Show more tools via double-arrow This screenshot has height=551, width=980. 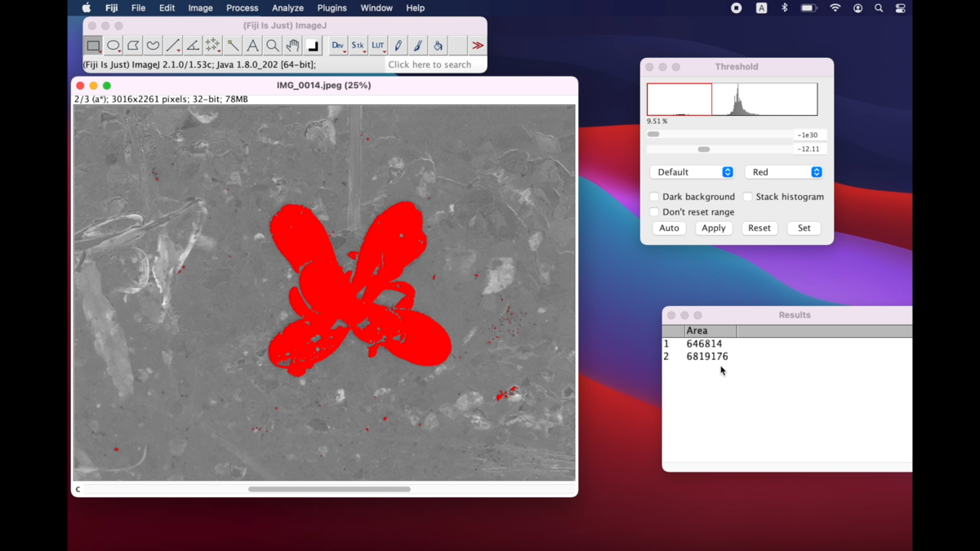pos(478,46)
